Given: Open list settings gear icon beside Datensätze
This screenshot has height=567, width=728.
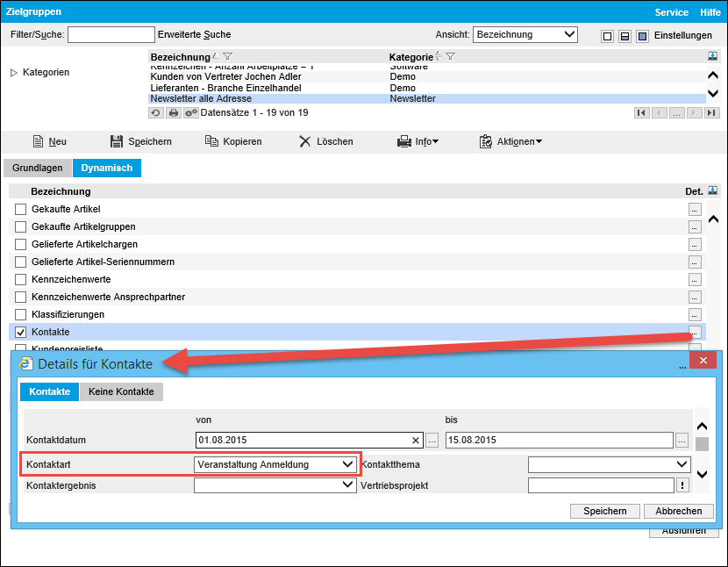Looking at the screenshot, I should point(191,113).
